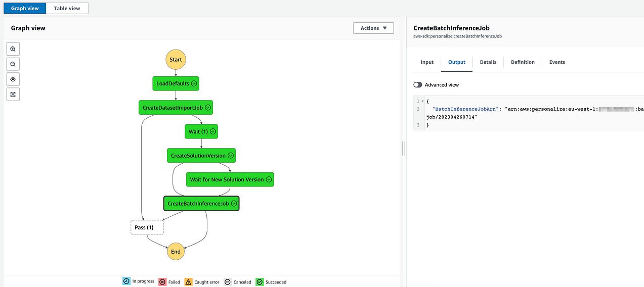Click the panel resize divider handle

[404, 149]
